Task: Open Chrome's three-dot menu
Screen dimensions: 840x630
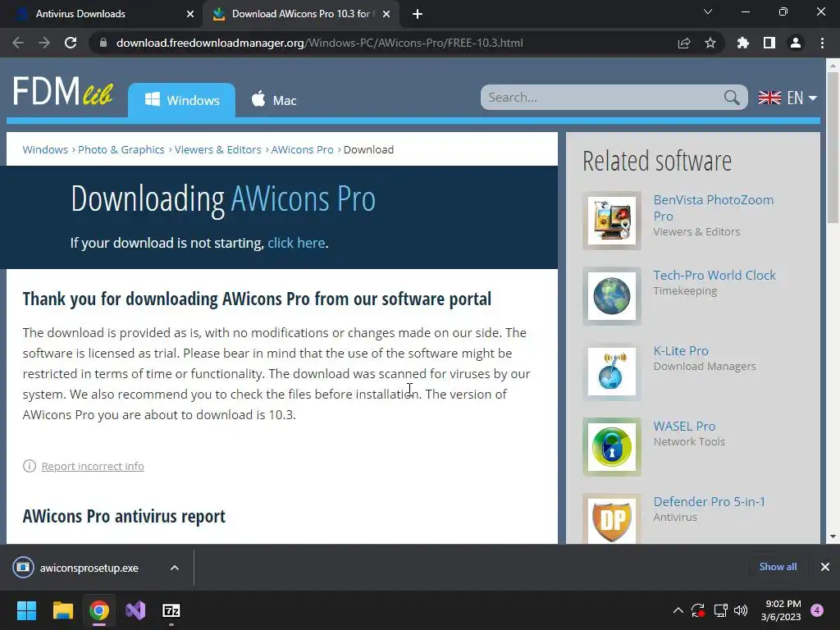Action: 822,43
